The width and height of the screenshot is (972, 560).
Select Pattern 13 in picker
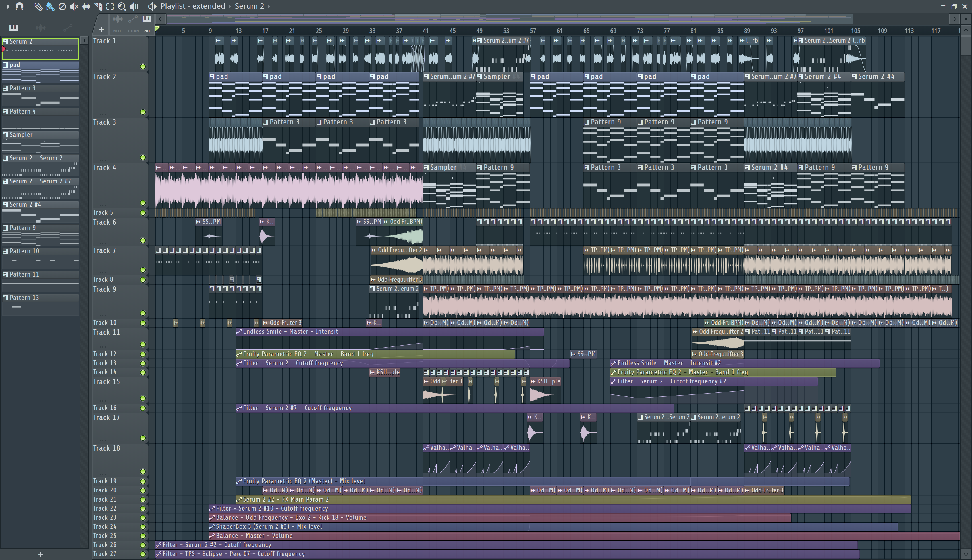pyautogui.click(x=40, y=305)
